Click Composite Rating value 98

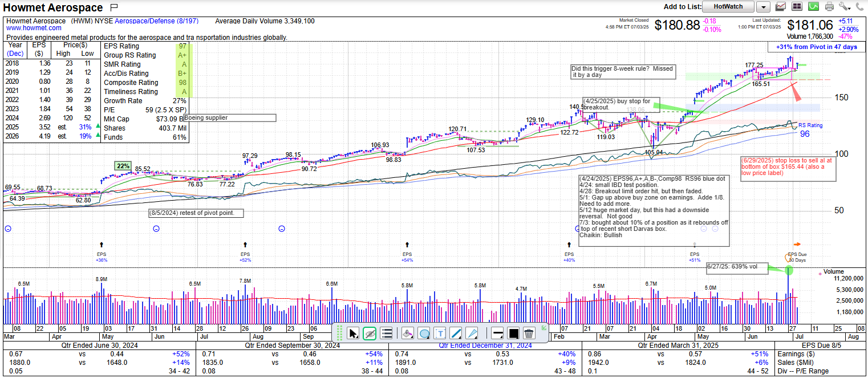182,83
